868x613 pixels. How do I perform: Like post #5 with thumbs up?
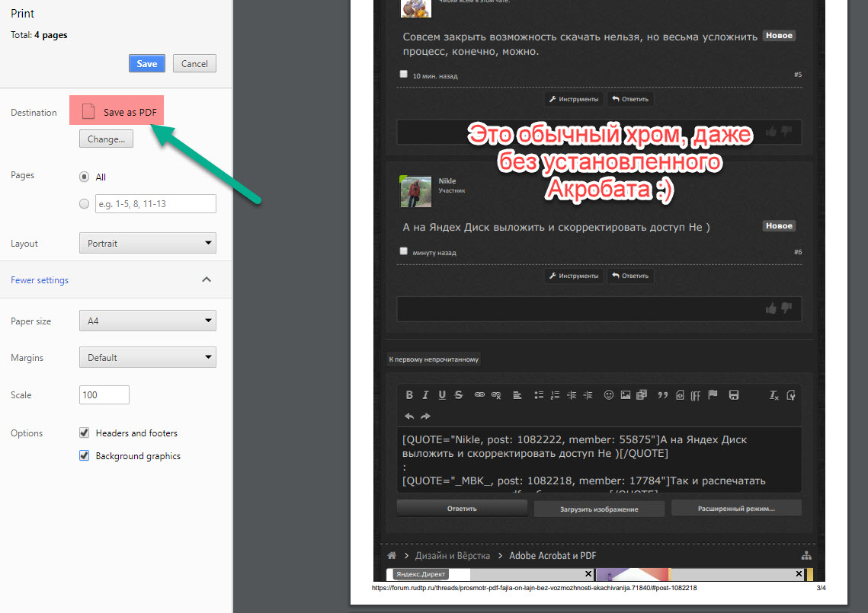tap(771, 131)
